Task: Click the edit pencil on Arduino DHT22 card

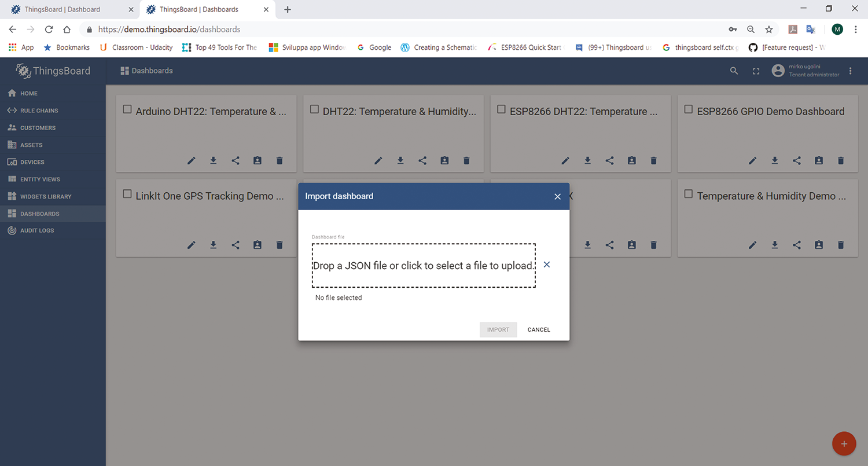Action: pyautogui.click(x=192, y=161)
